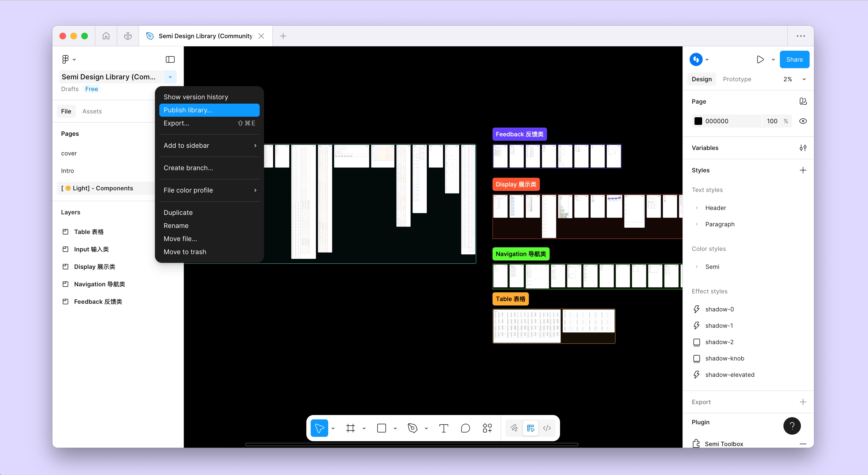The height and width of the screenshot is (475, 868).
Task: Select the Frame tool
Action: point(351,428)
